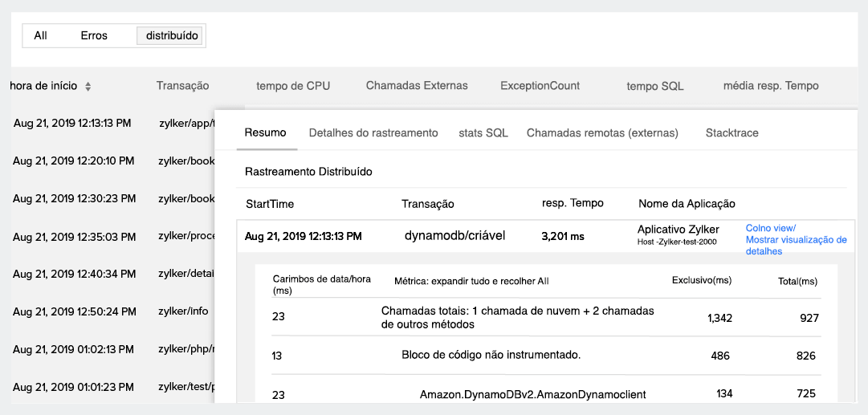Click the Transação column header in main table
Image resolution: width=868 pixels, height=415 pixels.
183,86
